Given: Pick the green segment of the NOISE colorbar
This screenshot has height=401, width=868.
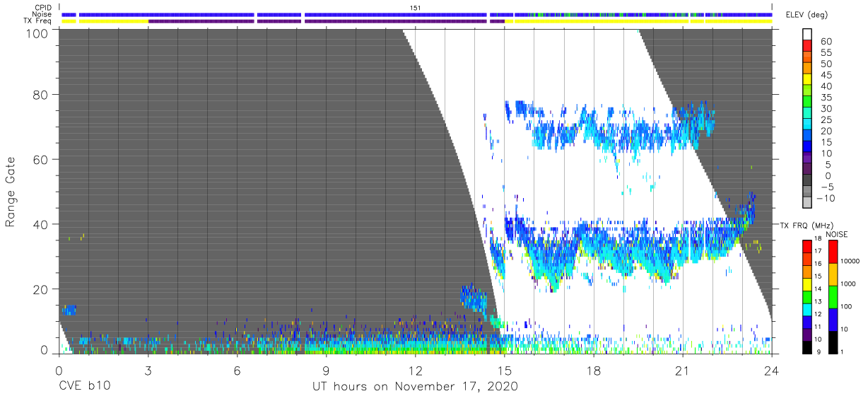Looking at the screenshot, I should 832,296.
